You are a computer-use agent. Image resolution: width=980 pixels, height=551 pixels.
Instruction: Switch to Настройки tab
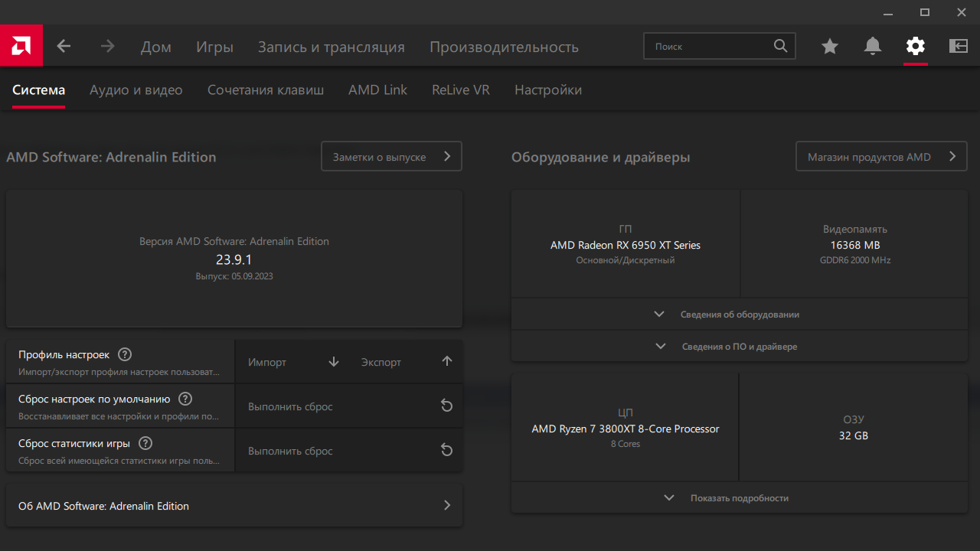tap(548, 90)
